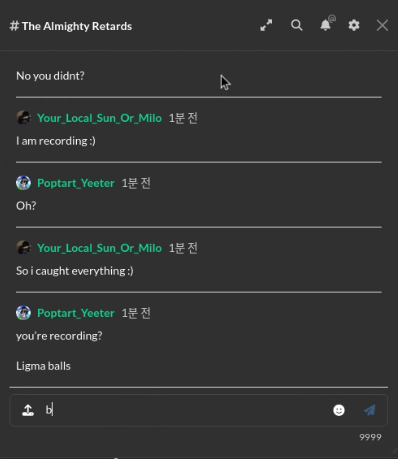Toggle the notification bell icon

pyautogui.click(x=325, y=25)
